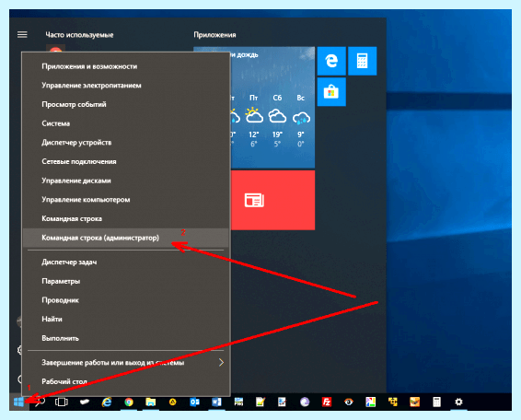Open 'Командная строка' without administrator

point(126,219)
